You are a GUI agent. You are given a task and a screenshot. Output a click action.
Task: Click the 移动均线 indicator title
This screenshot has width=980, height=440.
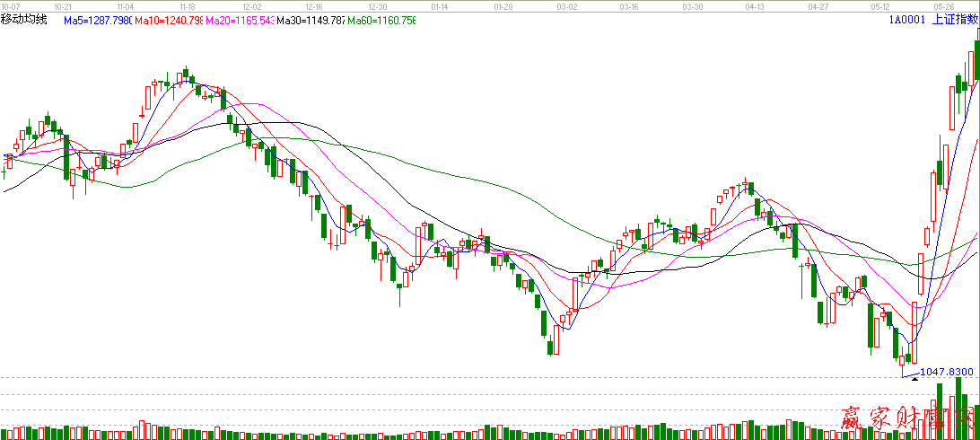click(24, 20)
